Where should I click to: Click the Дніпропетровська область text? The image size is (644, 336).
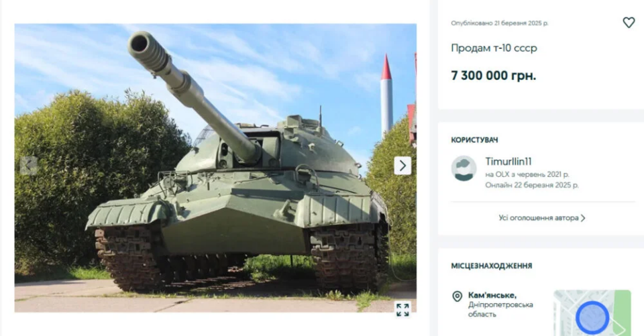(x=500, y=309)
